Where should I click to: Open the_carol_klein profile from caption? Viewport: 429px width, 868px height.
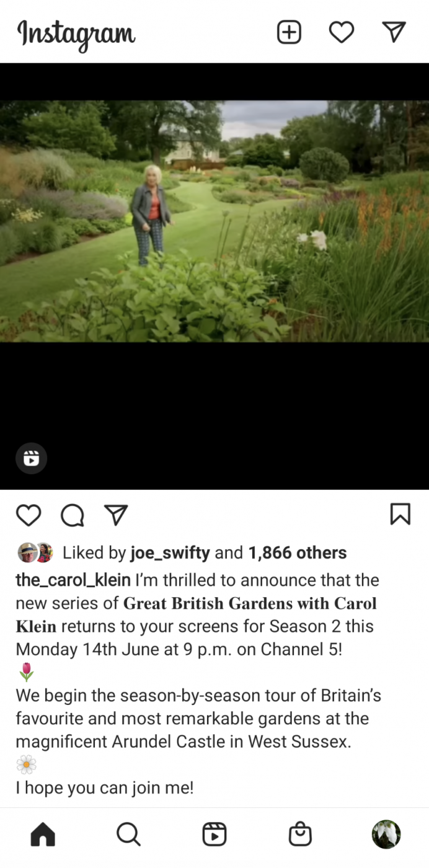(73, 580)
